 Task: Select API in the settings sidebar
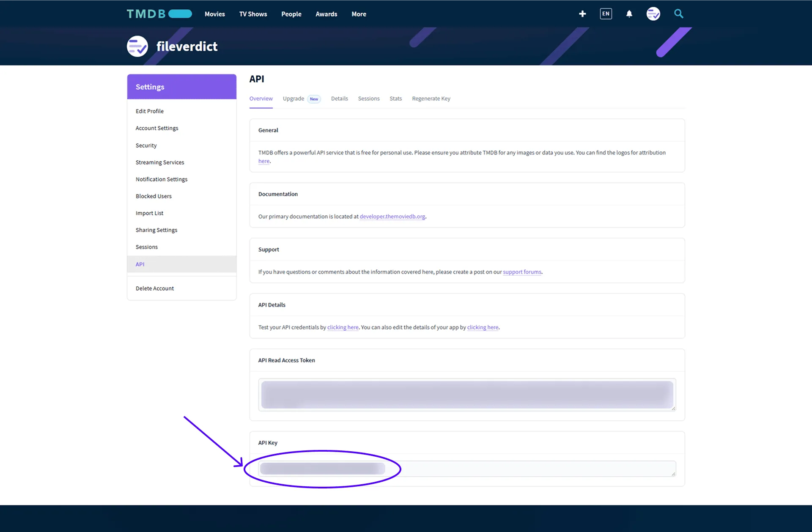[x=182, y=264]
